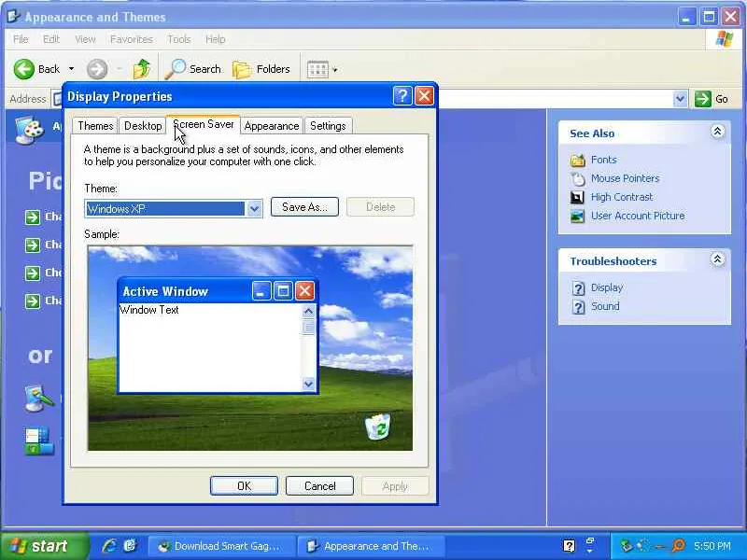Collapse the Troubleshooters panel
Viewport: 747px width, 560px height.
coord(717,259)
